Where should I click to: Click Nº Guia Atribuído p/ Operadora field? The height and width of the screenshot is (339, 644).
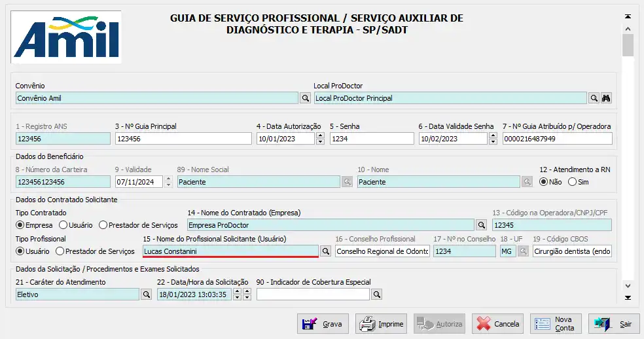point(558,139)
